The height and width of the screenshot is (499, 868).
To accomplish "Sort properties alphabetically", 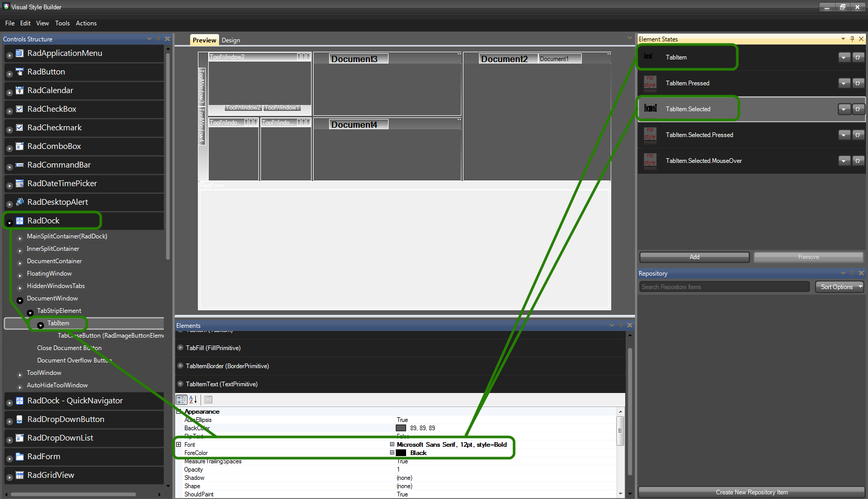I will [x=193, y=400].
